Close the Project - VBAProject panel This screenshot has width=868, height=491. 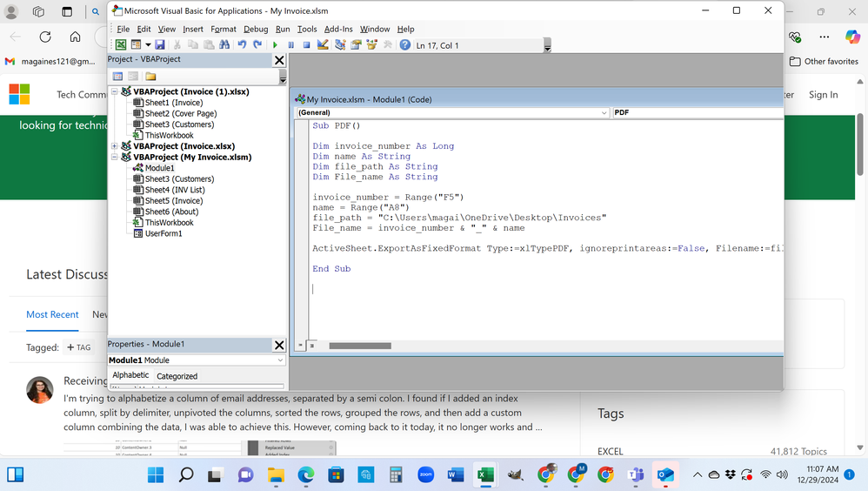pos(279,60)
